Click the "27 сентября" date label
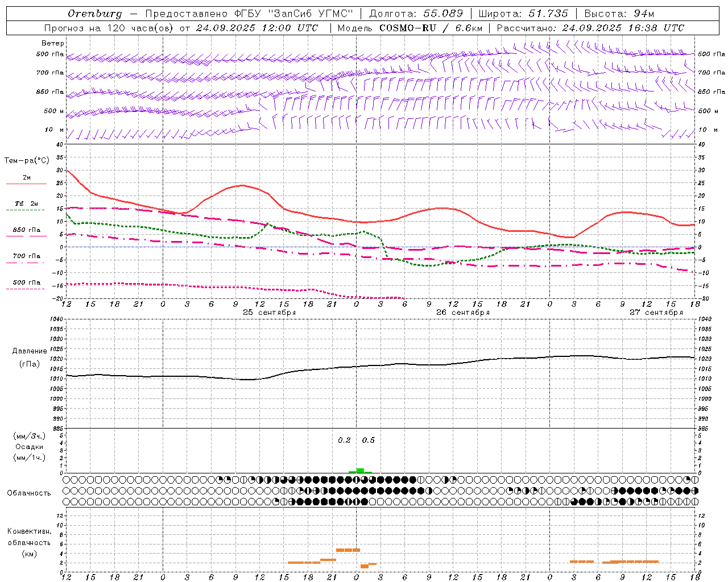728x582 pixels. click(x=656, y=313)
